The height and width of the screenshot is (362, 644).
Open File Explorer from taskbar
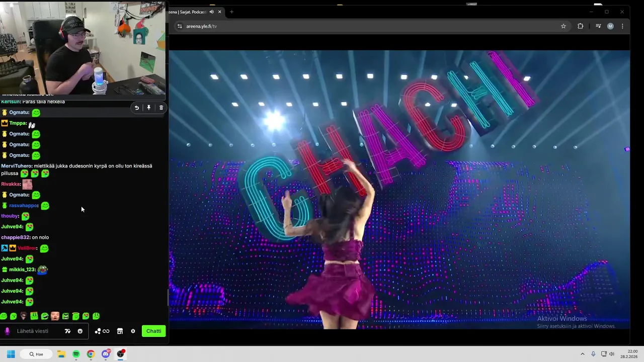click(61, 354)
